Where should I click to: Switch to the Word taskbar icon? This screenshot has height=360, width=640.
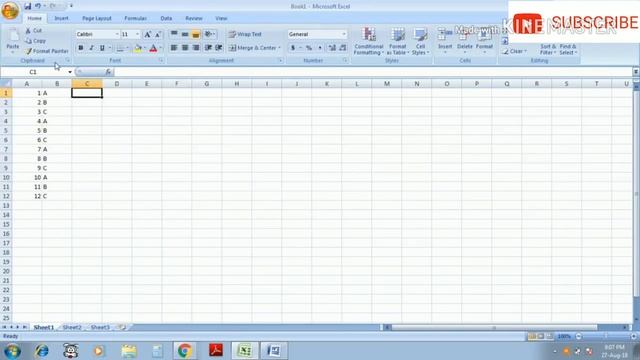pyautogui.click(x=274, y=351)
